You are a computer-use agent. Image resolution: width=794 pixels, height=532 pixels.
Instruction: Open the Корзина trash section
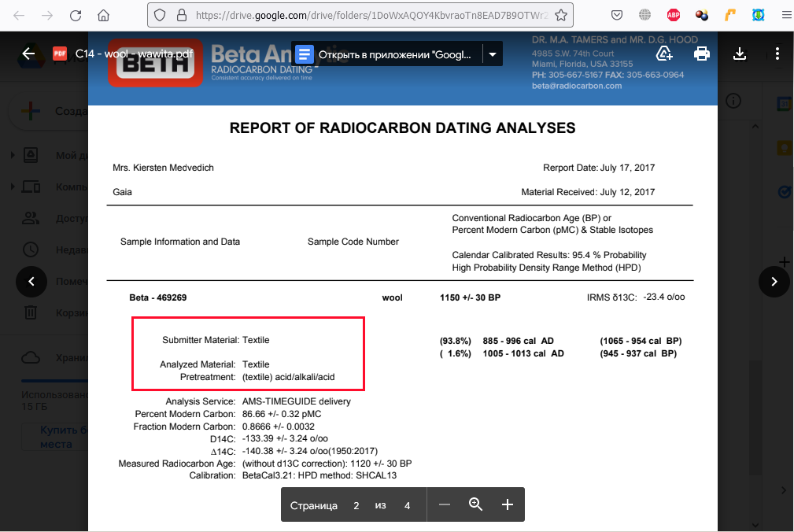(54, 312)
